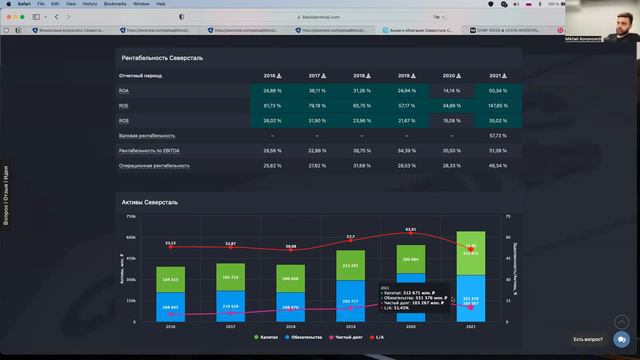
Task: Click the 2018 blue liabilities bar
Action: click(x=291, y=307)
